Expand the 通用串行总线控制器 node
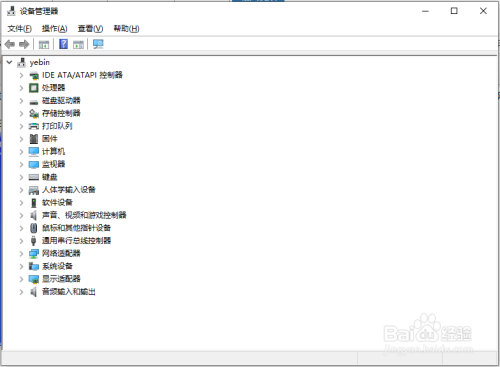The width and height of the screenshot is (500, 367). [21, 241]
